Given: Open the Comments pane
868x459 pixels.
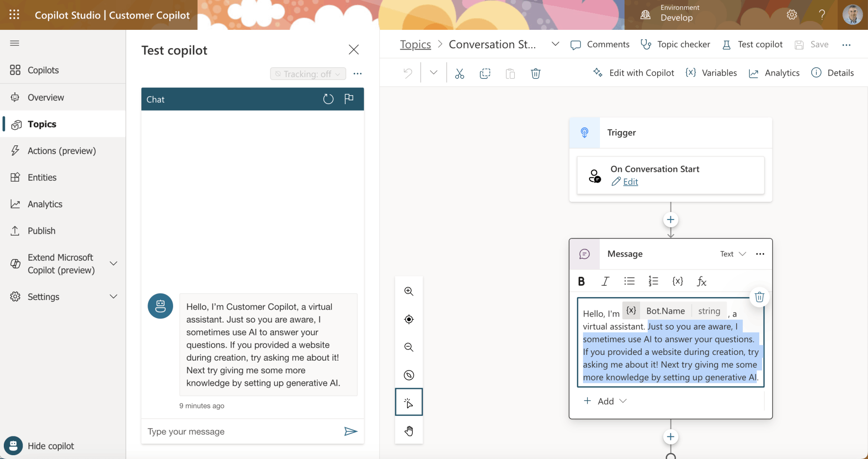Looking at the screenshot, I should (600, 44).
